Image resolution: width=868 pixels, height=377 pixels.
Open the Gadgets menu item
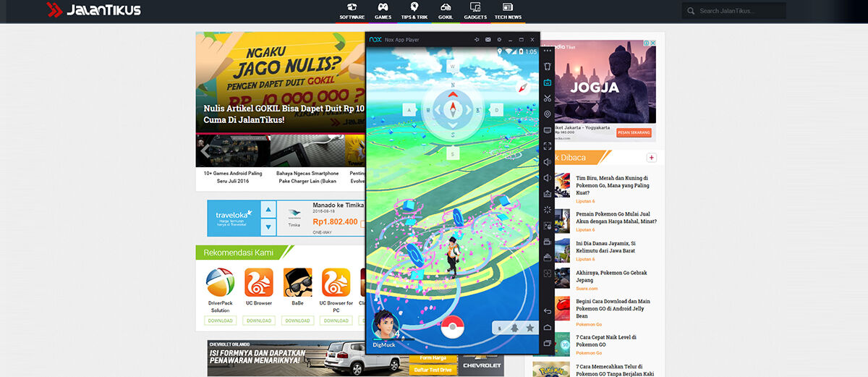click(x=475, y=11)
